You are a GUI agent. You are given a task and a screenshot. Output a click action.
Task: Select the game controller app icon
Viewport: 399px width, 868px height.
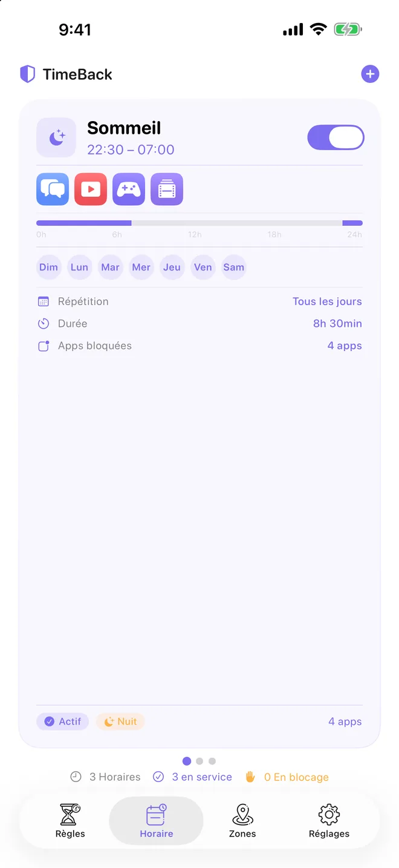coord(129,189)
